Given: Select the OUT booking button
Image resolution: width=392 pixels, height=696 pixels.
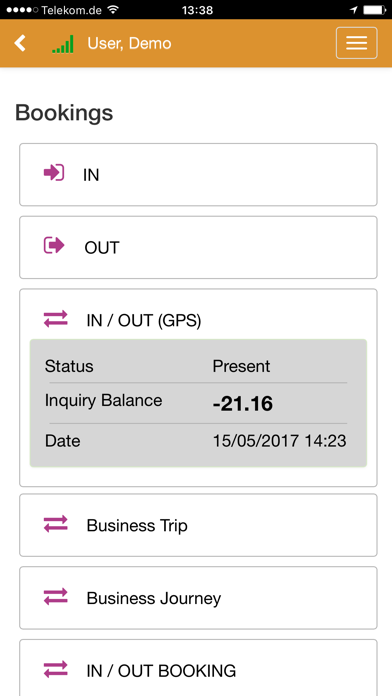Looking at the screenshot, I should (x=198, y=247).
